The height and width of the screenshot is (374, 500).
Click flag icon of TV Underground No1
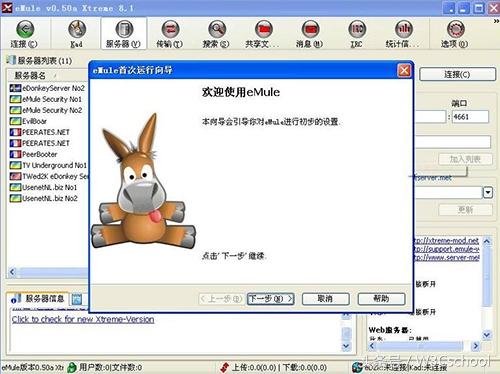(x=15, y=165)
